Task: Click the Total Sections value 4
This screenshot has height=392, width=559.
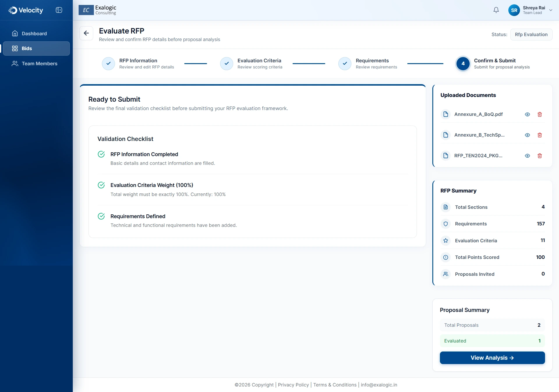Action: 543,207
